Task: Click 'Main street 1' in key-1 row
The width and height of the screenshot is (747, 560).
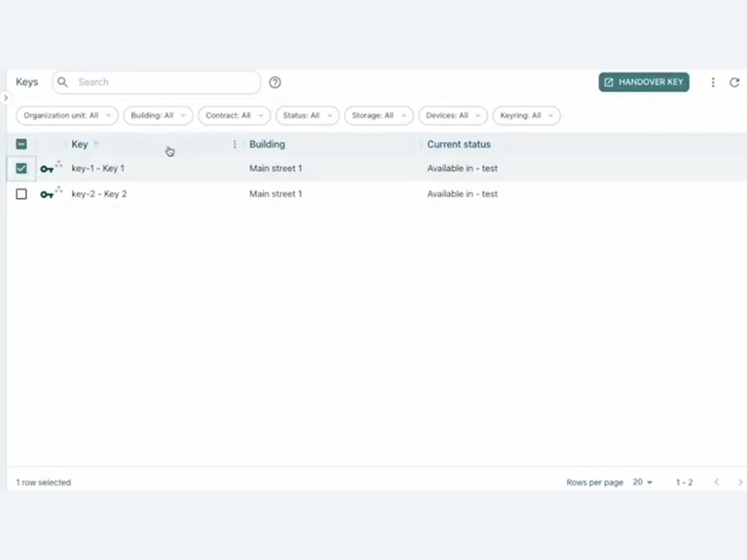Action: pyautogui.click(x=276, y=168)
